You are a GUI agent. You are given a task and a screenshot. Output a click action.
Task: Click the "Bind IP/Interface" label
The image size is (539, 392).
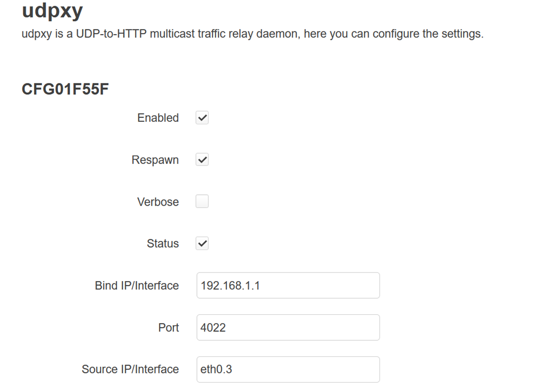click(137, 286)
